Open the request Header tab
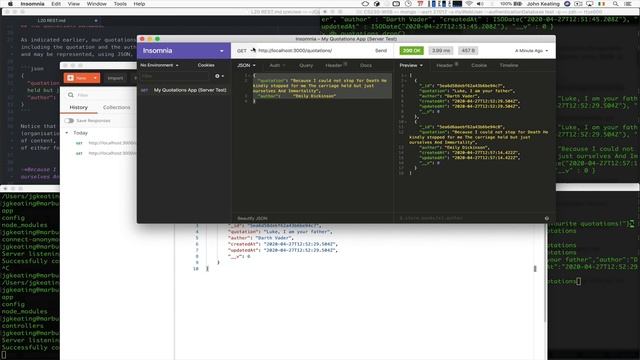Screen dimensions: 640x360 pos(336,65)
